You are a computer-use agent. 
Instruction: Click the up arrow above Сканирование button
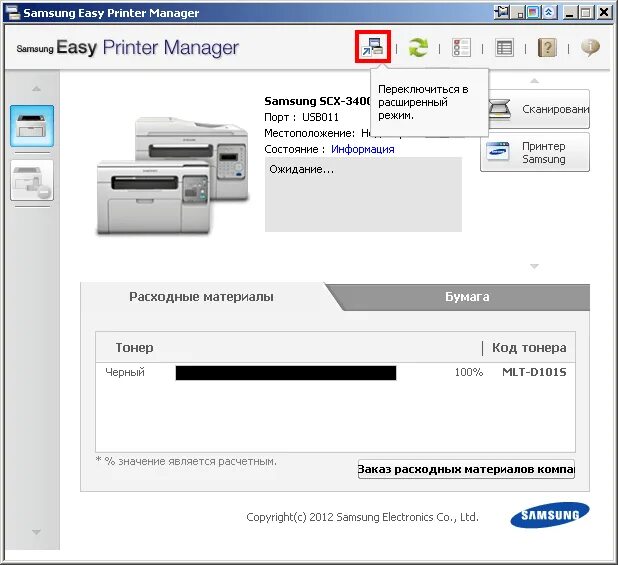point(534,81)
